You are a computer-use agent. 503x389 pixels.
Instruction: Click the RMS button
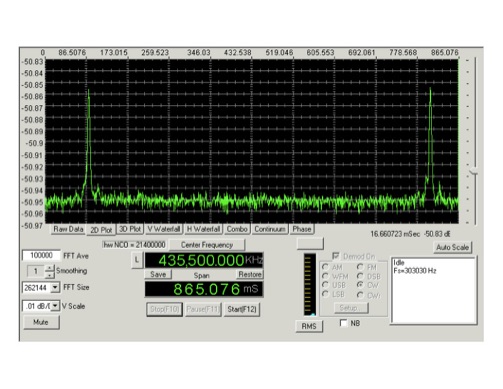309,326
